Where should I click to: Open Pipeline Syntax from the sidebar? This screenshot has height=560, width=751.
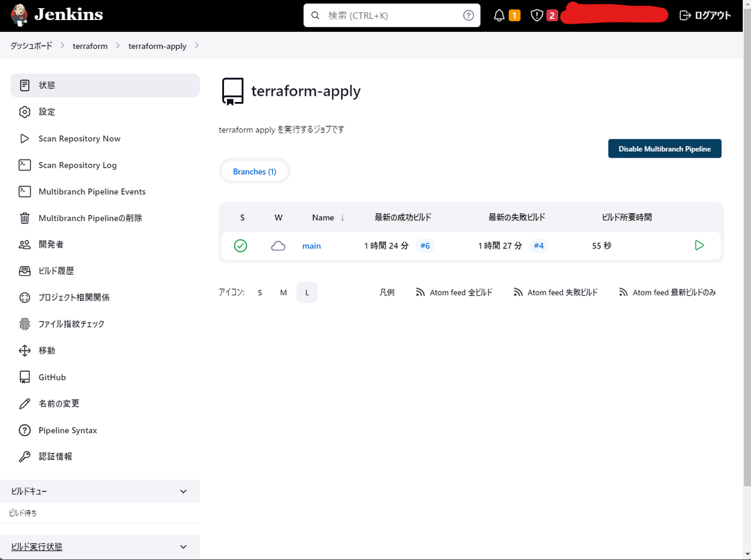105,430
